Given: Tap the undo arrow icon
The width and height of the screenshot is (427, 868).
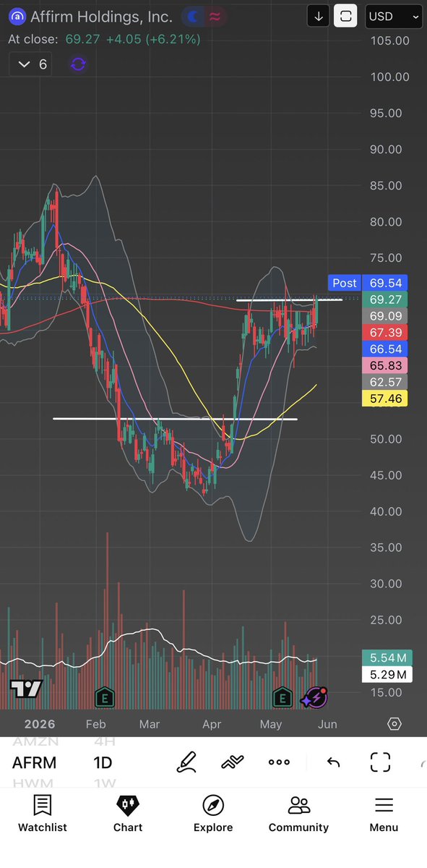Looking at the screenshot, I should 333,762.
